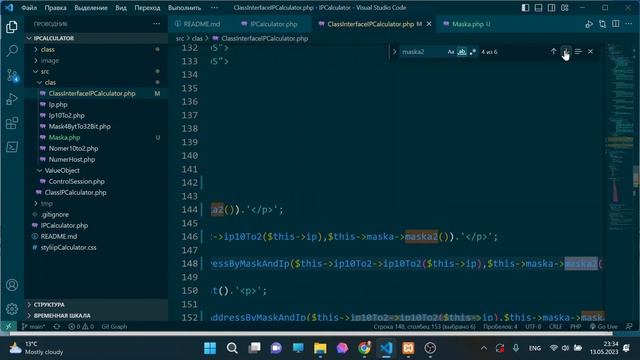Open the Accounts menu icon
This screenshot has width=640, height=360.
(x=12, y=285)
